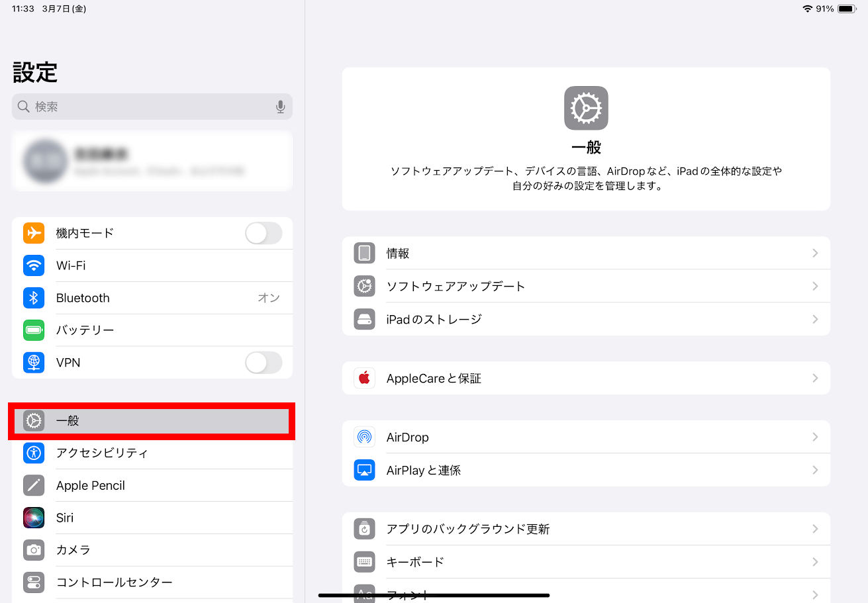Select コントロールセンター in sidebar
The height and width of the screenshot is (603, 868).
click(114, 582)
